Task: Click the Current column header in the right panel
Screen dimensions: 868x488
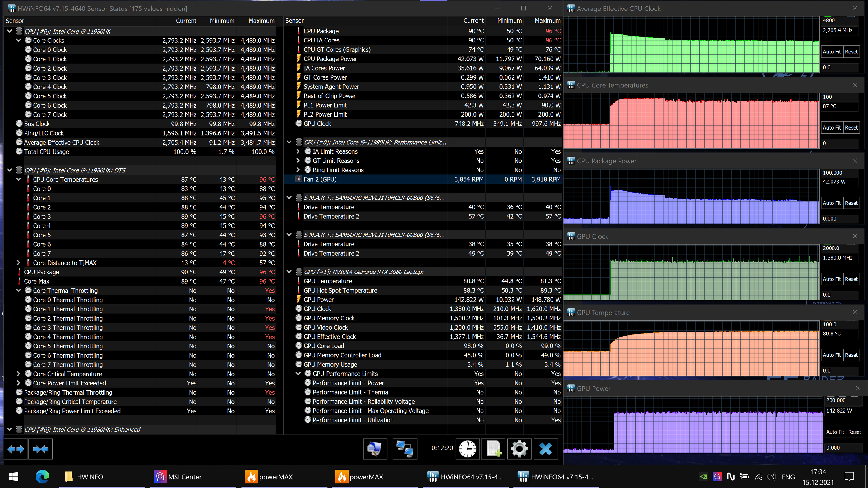Action: point(473,21)
